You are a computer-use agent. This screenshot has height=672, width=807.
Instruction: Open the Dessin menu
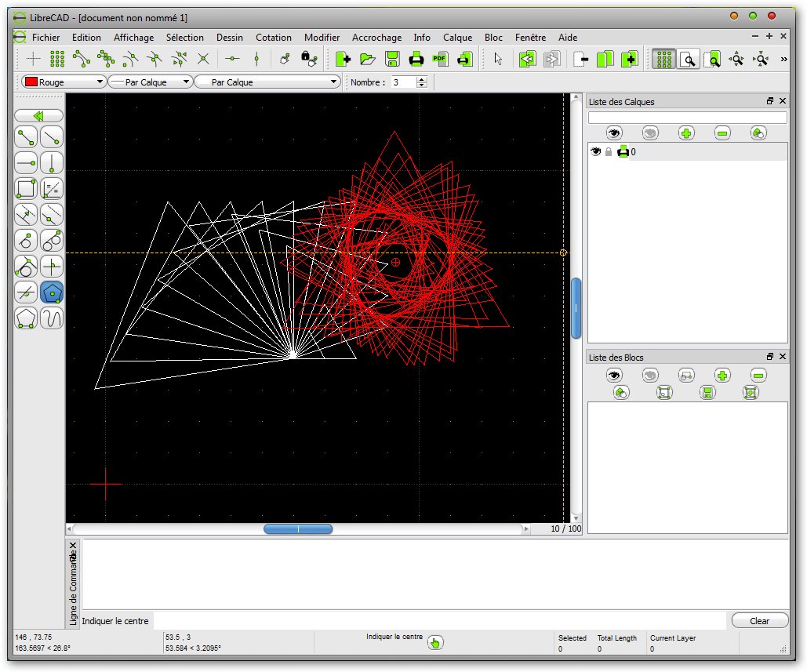click(230, 37)
